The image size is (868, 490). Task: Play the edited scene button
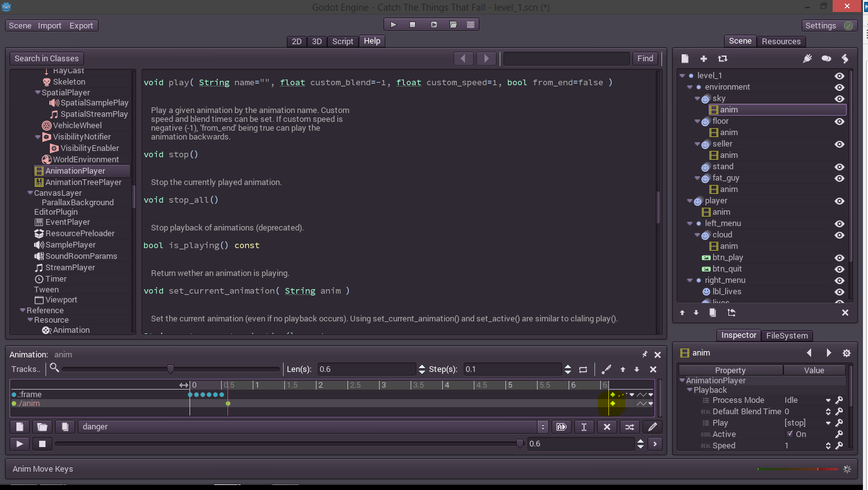tap(433, 25)
